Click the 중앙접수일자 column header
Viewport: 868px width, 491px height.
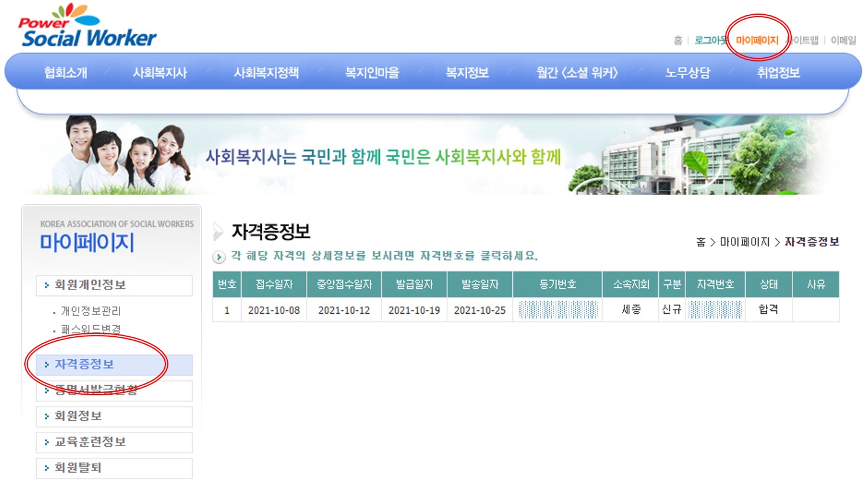click(x=344, y=284)
